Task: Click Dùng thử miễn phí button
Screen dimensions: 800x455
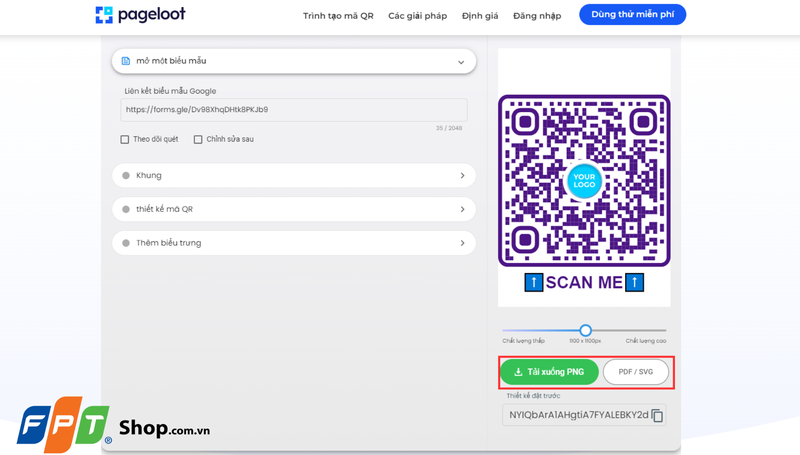Action: pos(632,14)
